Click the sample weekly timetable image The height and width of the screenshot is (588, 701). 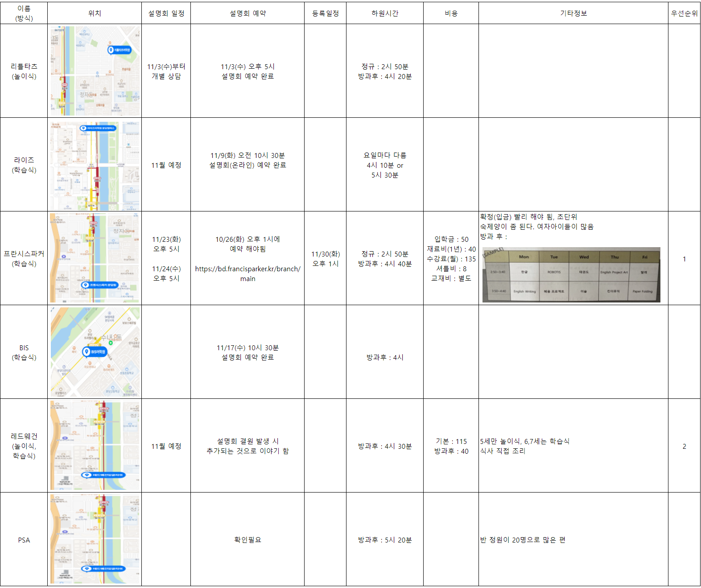(x=571, y=275)
